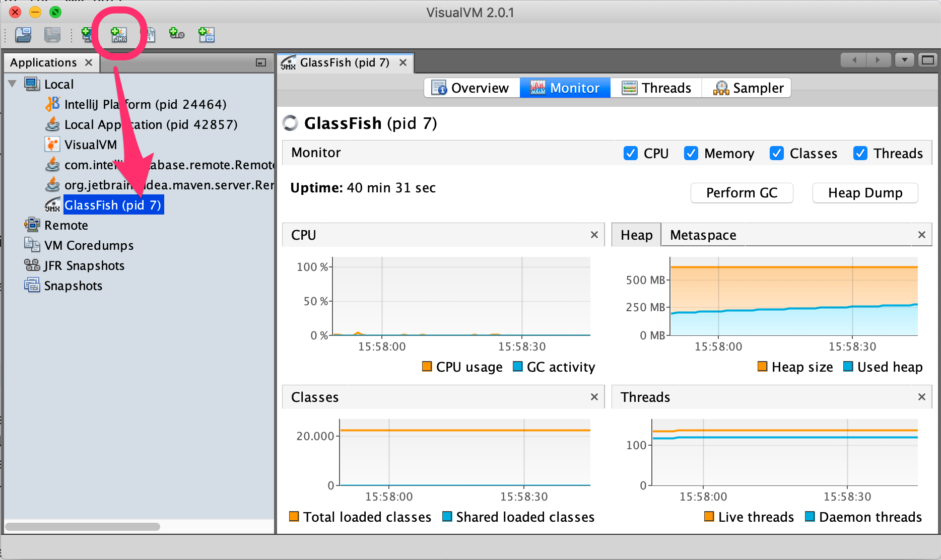Click the Live threads legend swatch
The height and width of the screenshot is (560, 941).
709,516
